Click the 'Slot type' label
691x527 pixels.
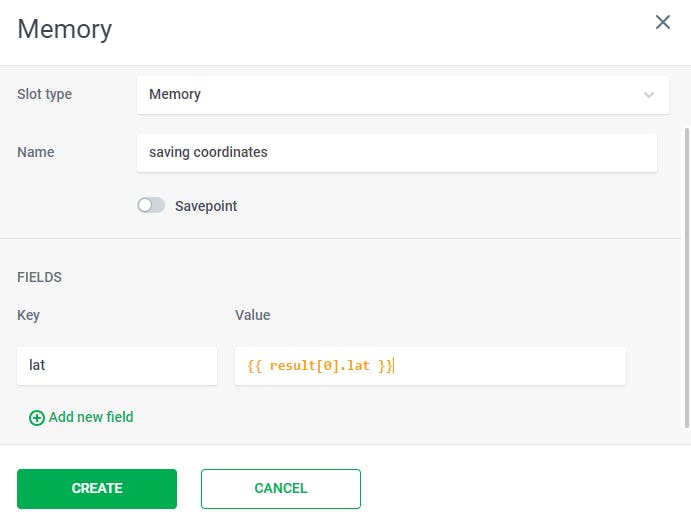point(45,94)
